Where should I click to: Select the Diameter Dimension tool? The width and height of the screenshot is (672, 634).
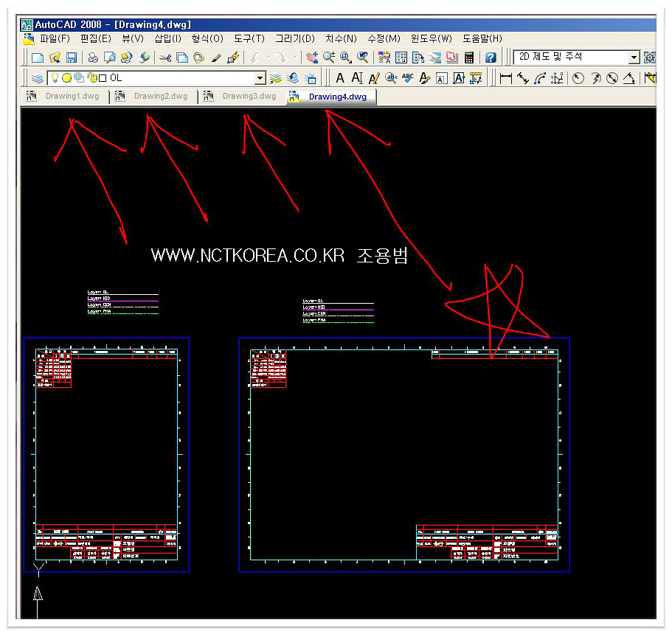tap(612, 78)
